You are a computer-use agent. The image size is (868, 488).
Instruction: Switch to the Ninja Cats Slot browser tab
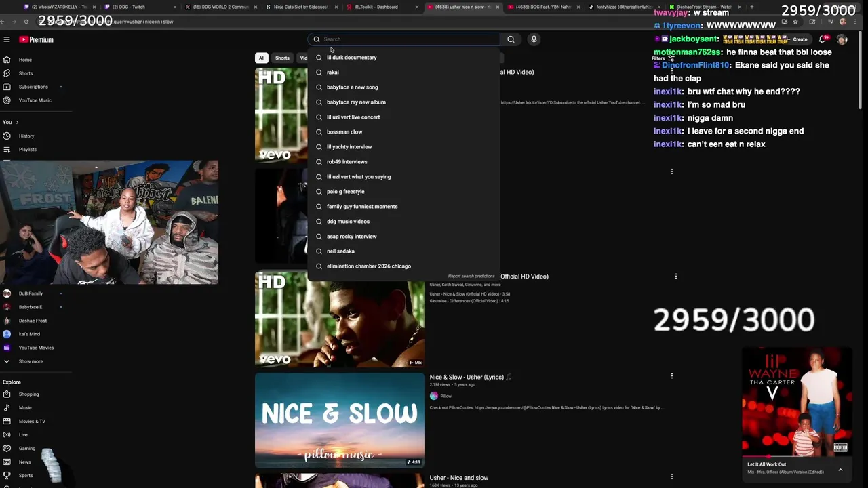pos(300,7)
